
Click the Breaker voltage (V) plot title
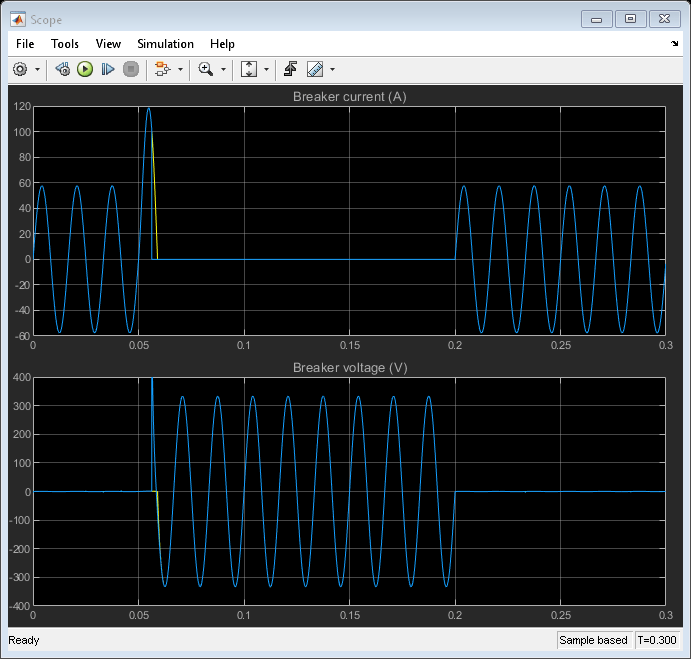point(350,368)
